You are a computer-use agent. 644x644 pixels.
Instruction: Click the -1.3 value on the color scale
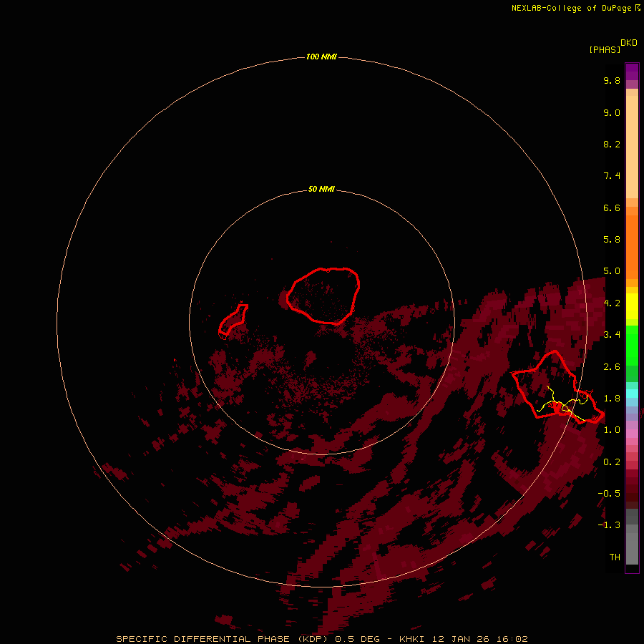click(609, 525)
